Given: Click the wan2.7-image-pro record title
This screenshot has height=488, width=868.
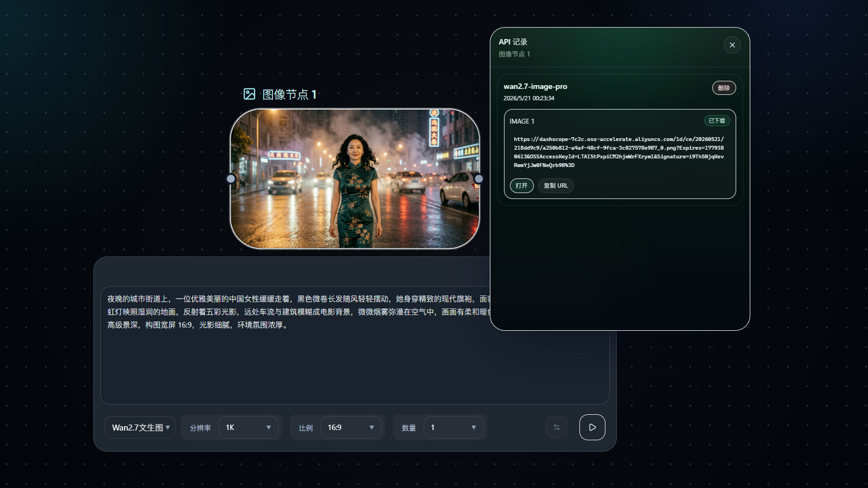Looking at the screenshot, I should 535,86.
